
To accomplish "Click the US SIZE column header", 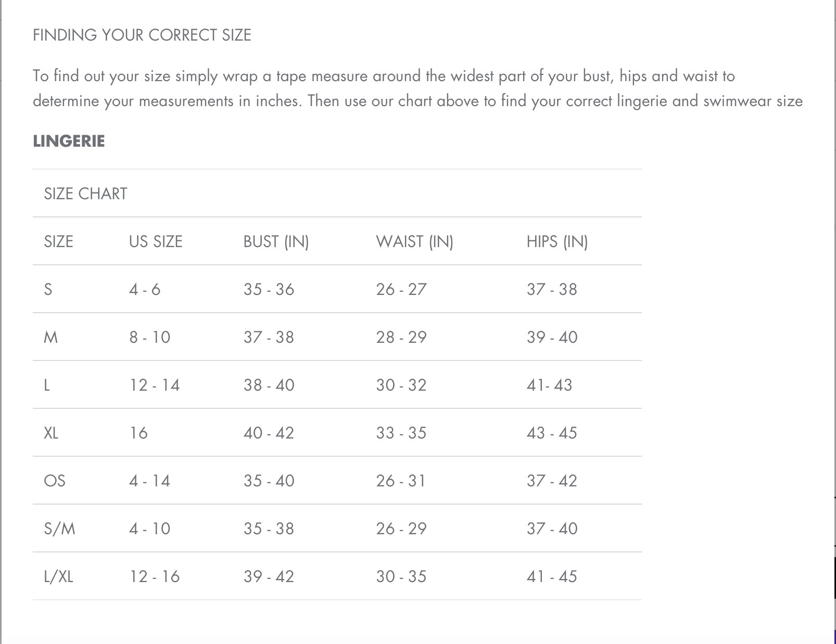I will (156, 241).
